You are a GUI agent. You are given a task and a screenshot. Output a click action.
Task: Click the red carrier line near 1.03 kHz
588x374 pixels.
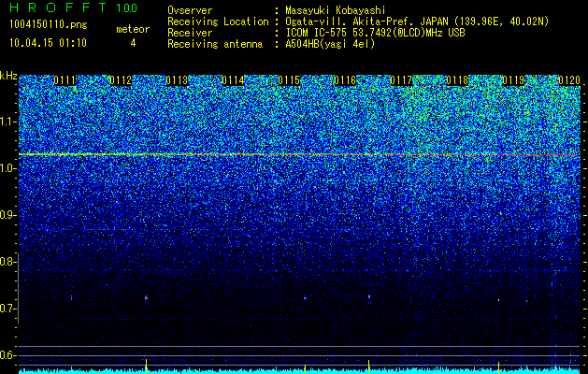click(300, 154)
